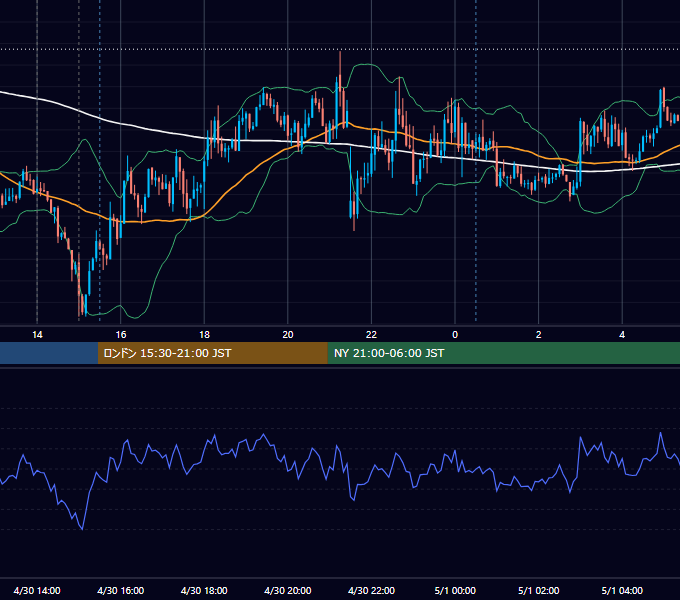Click the 2 hour axis label

pos(538,335)
